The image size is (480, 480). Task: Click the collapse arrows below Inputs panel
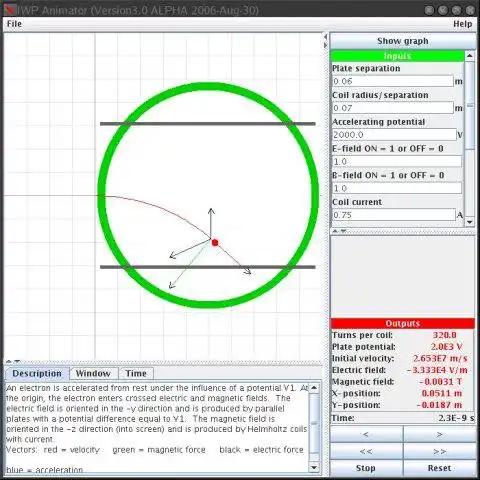coord(339,231)
